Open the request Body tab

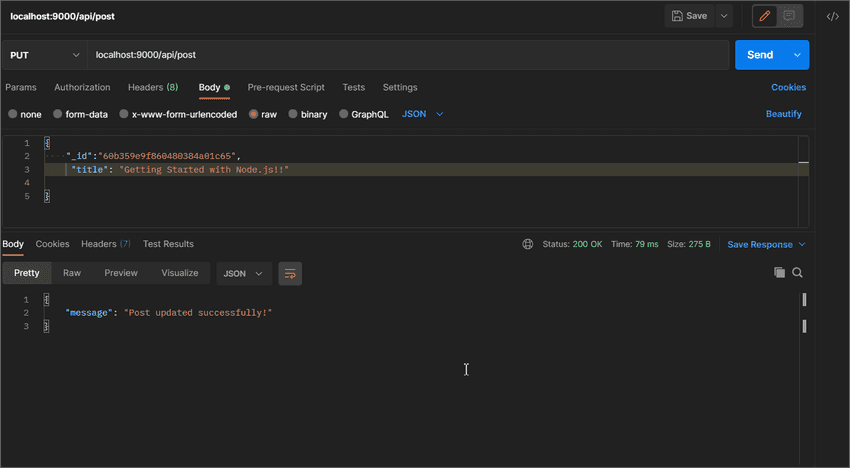[x=214, y=87]
